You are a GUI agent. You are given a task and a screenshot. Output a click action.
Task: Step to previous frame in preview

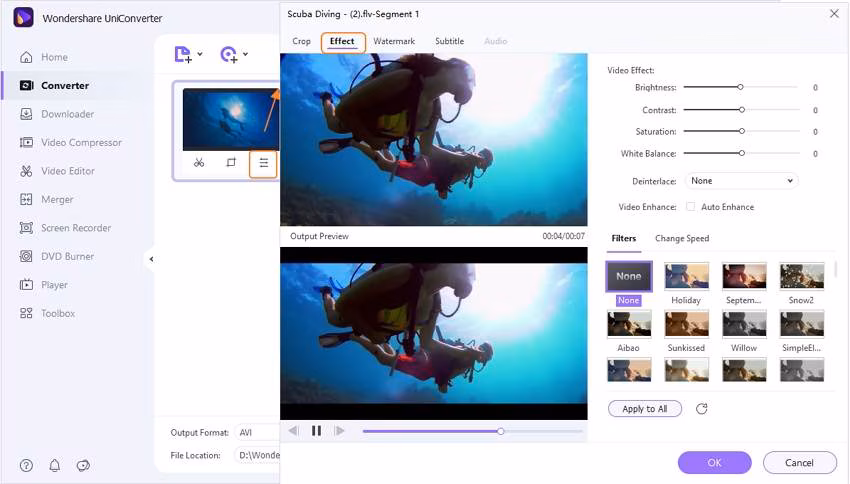pyautogui.click(x=293, y=431)
